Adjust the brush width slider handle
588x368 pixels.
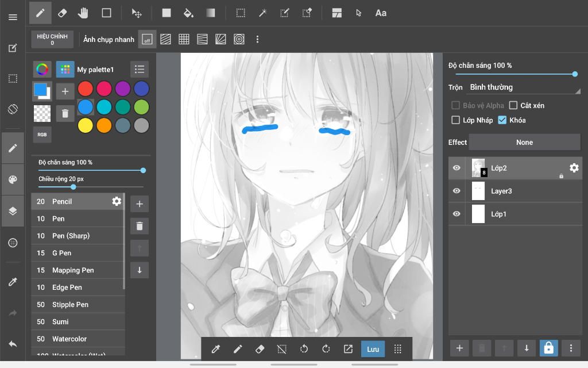pos(73,187)
